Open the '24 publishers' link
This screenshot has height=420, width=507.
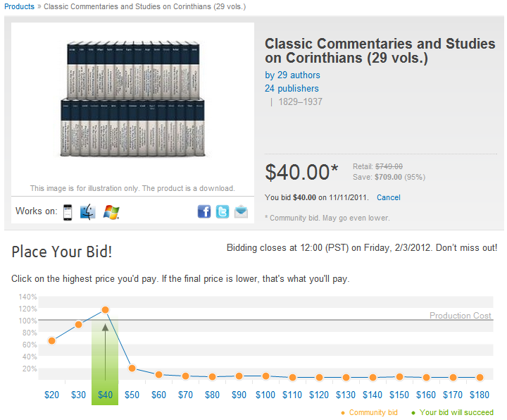click(x=292, y=88)
